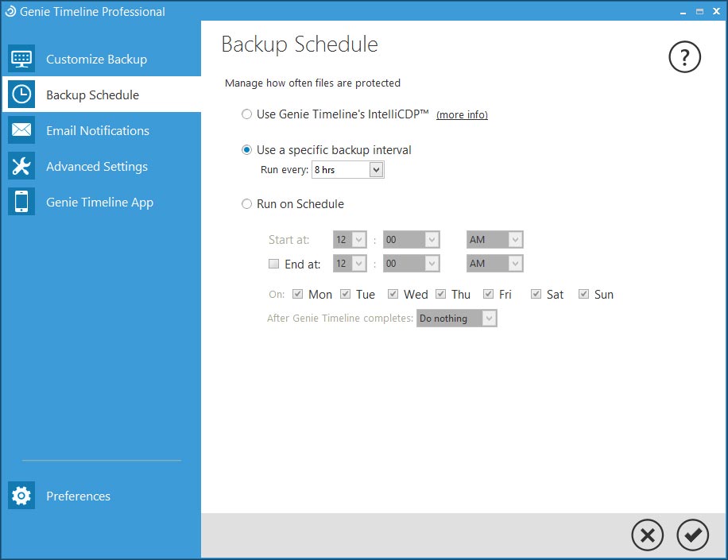Screen dimensions: 728x560
Task: Click the 'On:' days label
Action: tap(277, 294)
